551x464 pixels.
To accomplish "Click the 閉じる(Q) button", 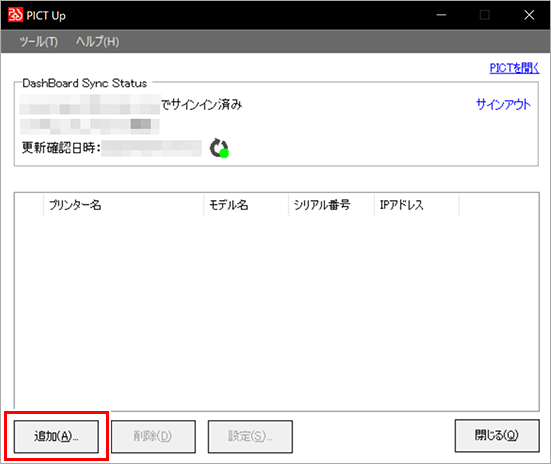I will coord(497,436).
